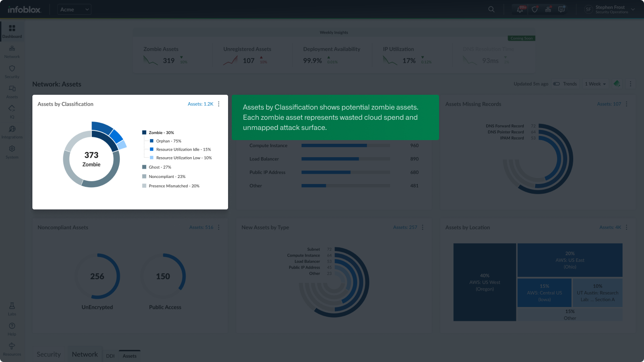Screen dimensions: 644x362
Task: Select the DDI tab
Action: click(x=110, y=356)
